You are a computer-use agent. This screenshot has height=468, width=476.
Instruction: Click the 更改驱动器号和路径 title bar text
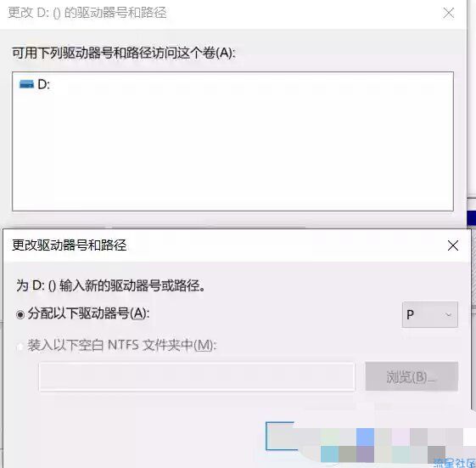pos(70,245)
